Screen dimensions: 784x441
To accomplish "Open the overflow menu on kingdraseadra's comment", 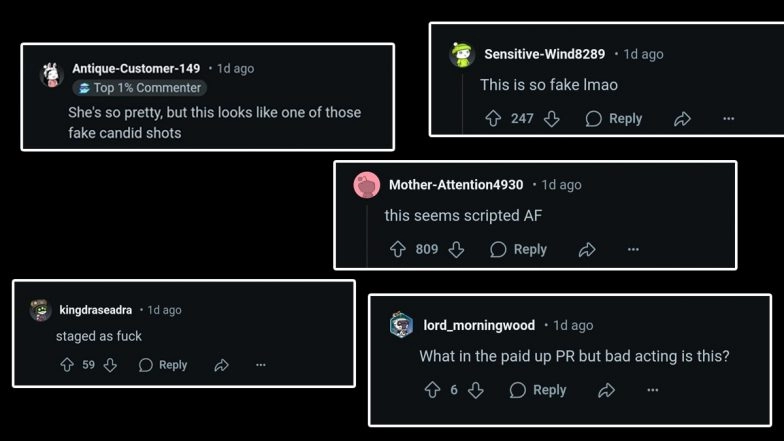I will [x=260, y=365].
